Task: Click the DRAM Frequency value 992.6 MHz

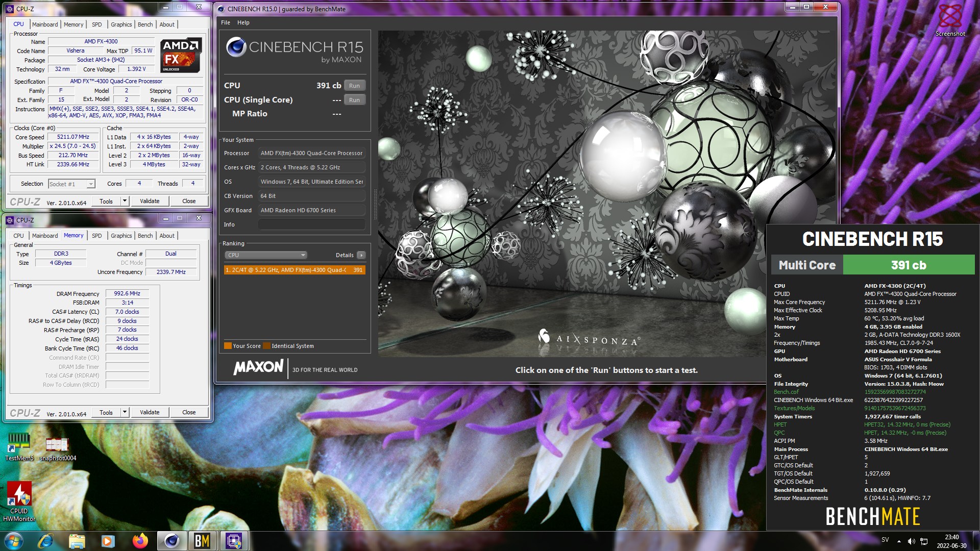Action: point(127,294)
